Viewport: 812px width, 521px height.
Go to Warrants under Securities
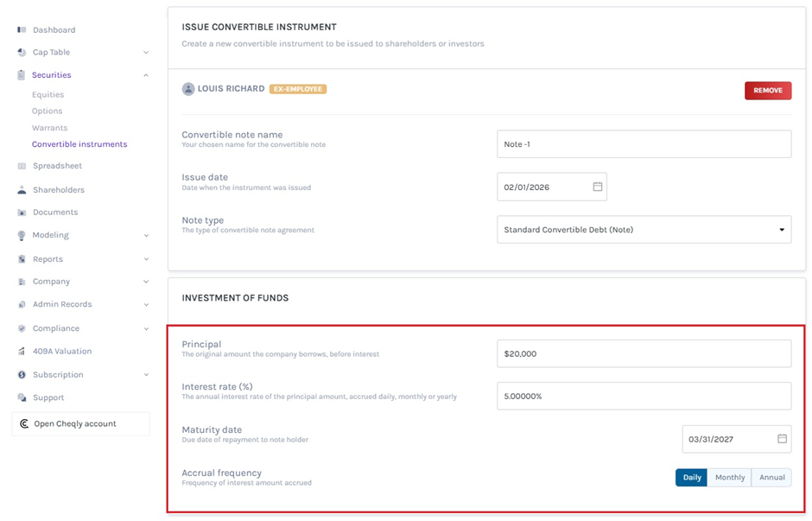[49, 128]
